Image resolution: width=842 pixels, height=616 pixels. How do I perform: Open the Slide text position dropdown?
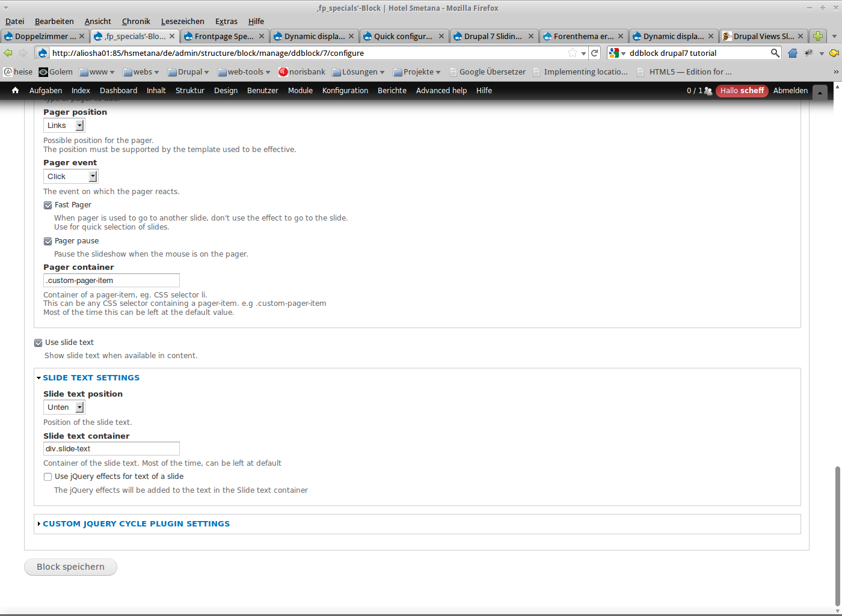(64, 407)
